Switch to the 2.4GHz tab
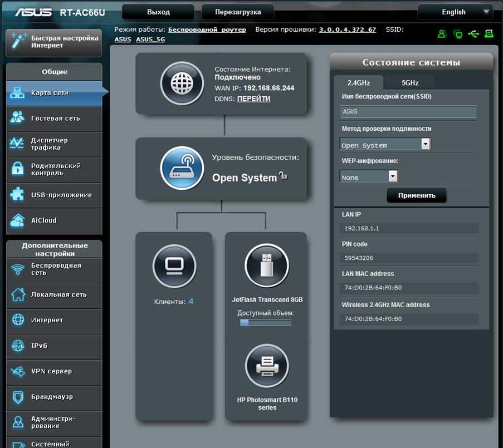The width and height of the screenshot is (503, 448). 359,83
